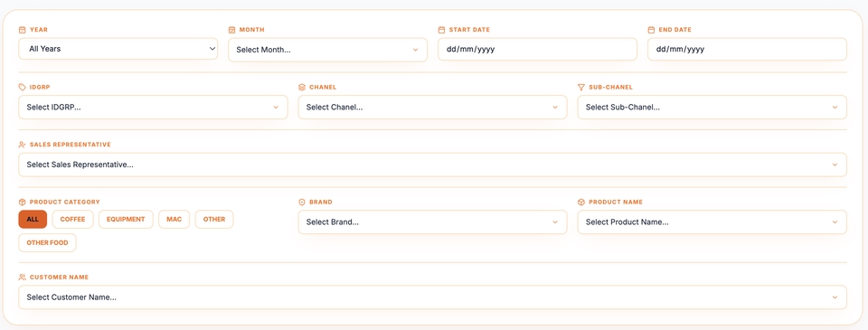This screenshot has height=330, width=868.
Task: Click the layers icon next to CHANEL
Action: point(302,88)
